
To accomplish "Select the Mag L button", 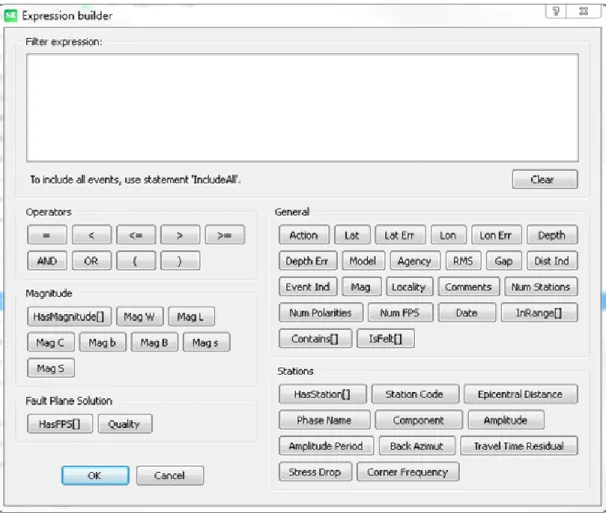I will [191, 317].
